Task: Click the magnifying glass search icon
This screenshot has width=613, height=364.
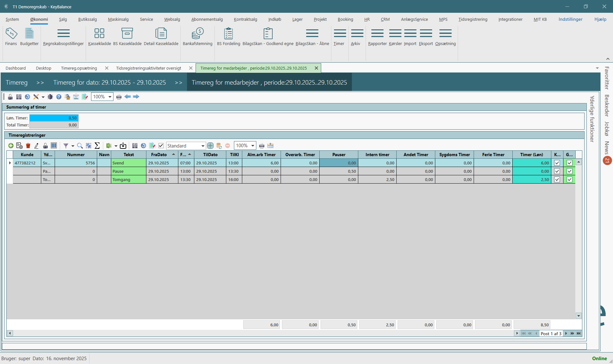Action: tap(80, 146)
